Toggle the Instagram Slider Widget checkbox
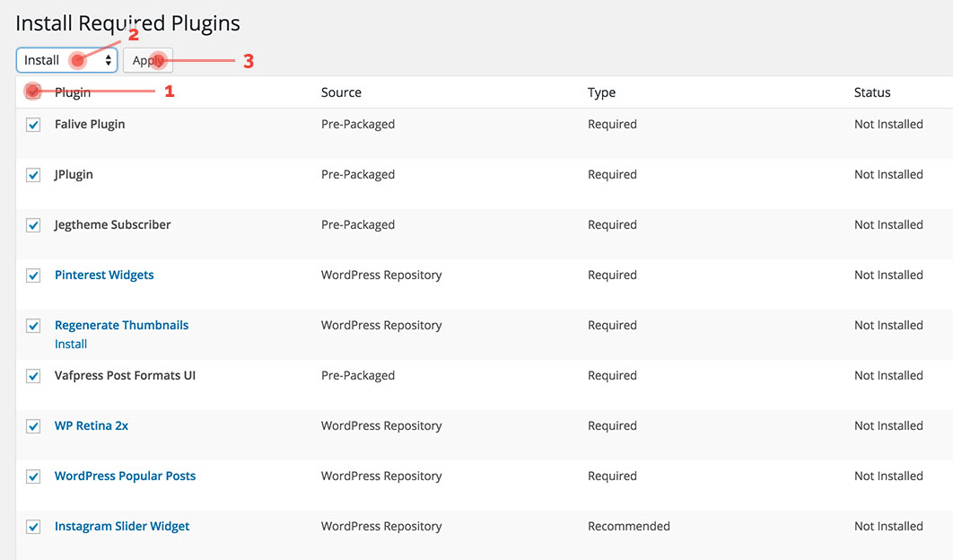 [33, 526]
